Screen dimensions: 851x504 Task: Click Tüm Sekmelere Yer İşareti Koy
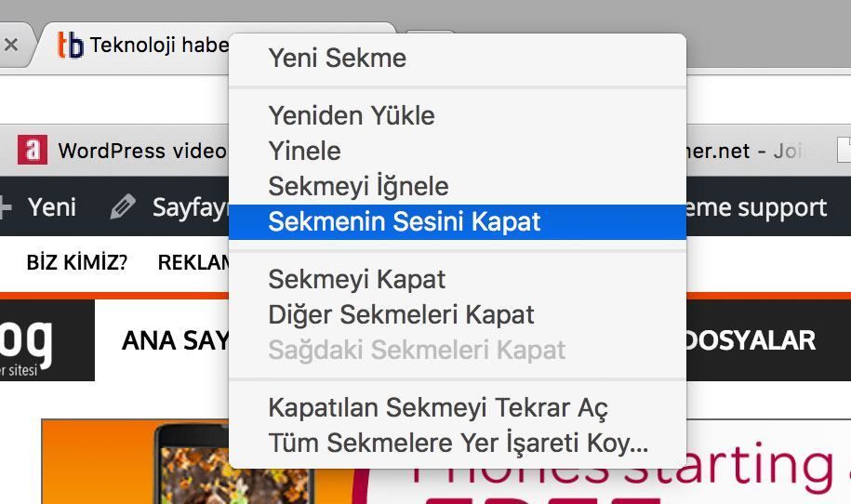click(458, 443)
